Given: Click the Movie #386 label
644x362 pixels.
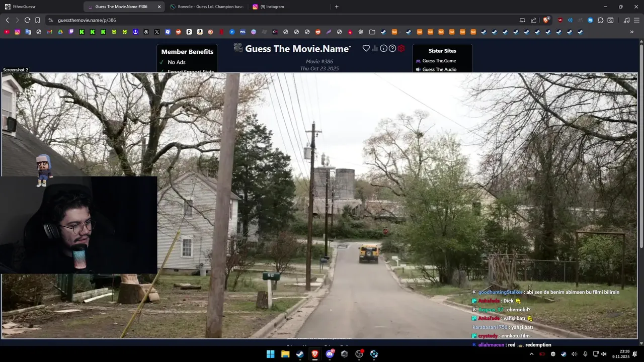Looking at the screenshot, I should click(319, 61).
